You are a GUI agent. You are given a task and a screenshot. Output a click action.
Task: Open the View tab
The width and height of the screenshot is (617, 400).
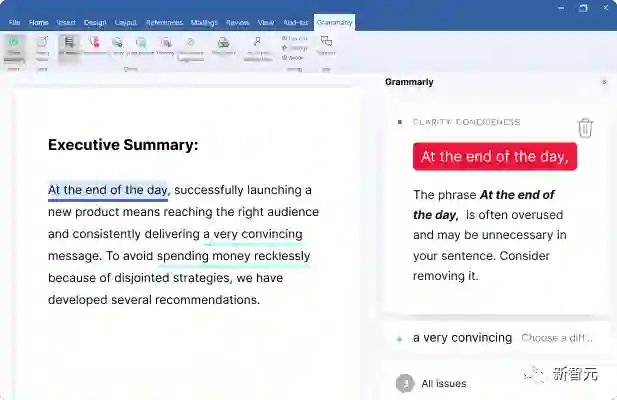pos(266,23)
